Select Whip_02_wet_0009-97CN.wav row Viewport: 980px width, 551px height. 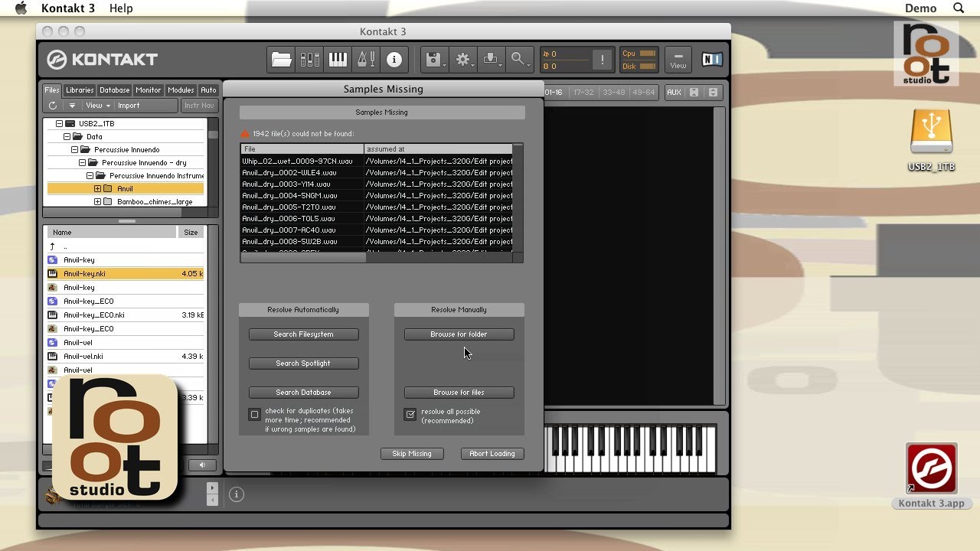377,161
